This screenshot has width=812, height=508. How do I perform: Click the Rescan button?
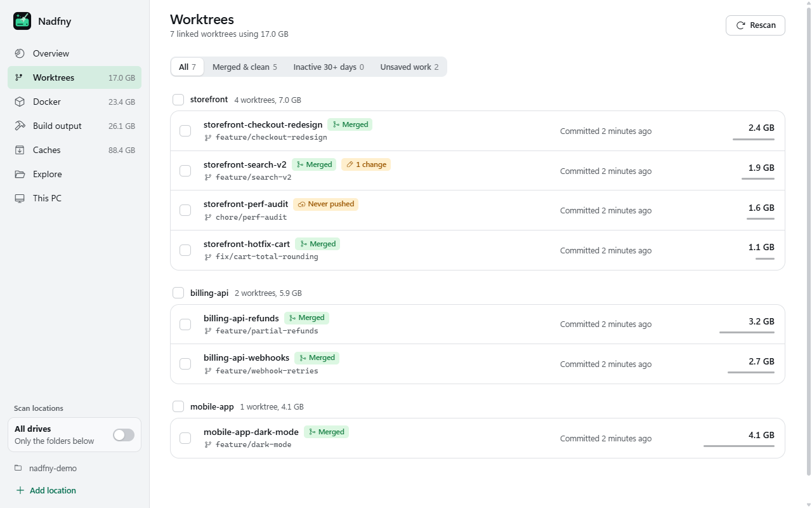[x=756, y=25]
